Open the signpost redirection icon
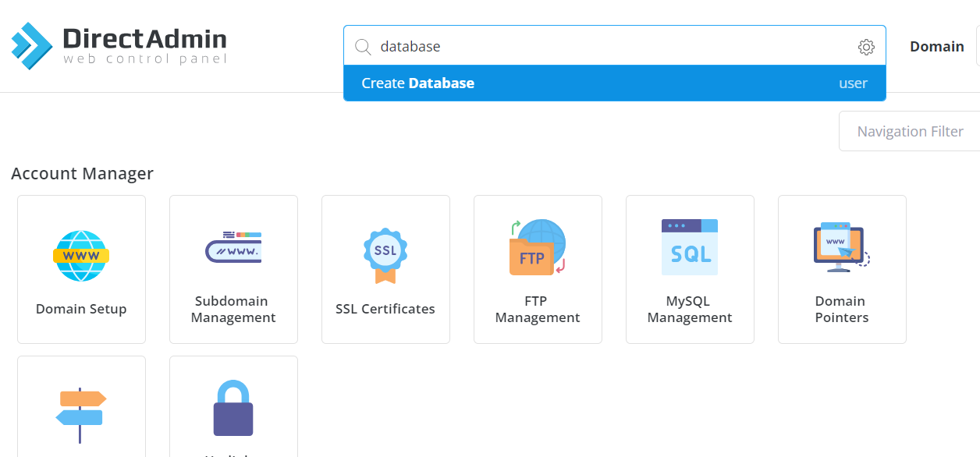Image resolution: width=980 pixels, height=457 pixels. (81, 416)
